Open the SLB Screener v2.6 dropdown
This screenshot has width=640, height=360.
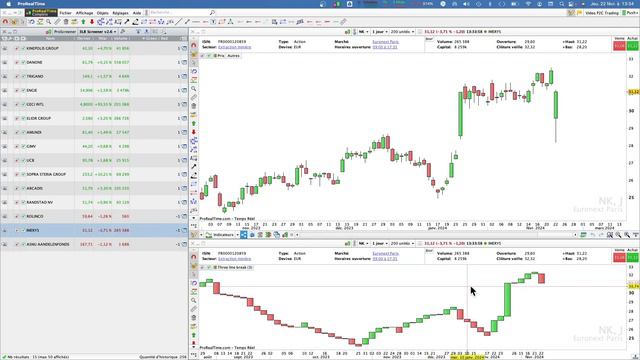click(x=98, y=31)
